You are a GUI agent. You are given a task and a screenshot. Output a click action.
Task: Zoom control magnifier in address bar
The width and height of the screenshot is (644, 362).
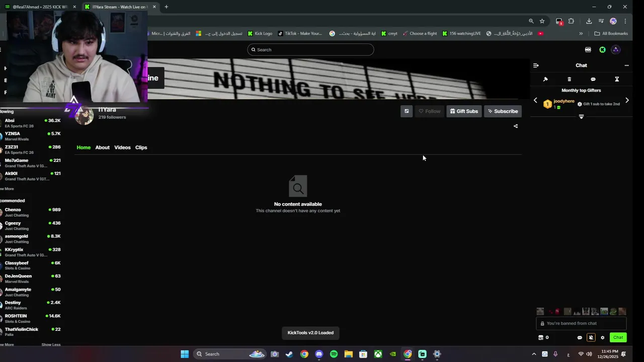coord(531,21)
